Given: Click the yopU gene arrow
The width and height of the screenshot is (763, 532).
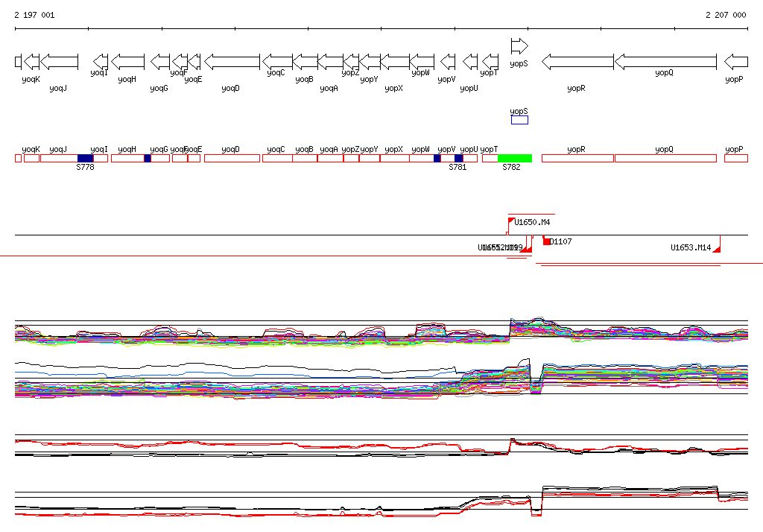Looking at the screenshot, I should tap(470, 62).
